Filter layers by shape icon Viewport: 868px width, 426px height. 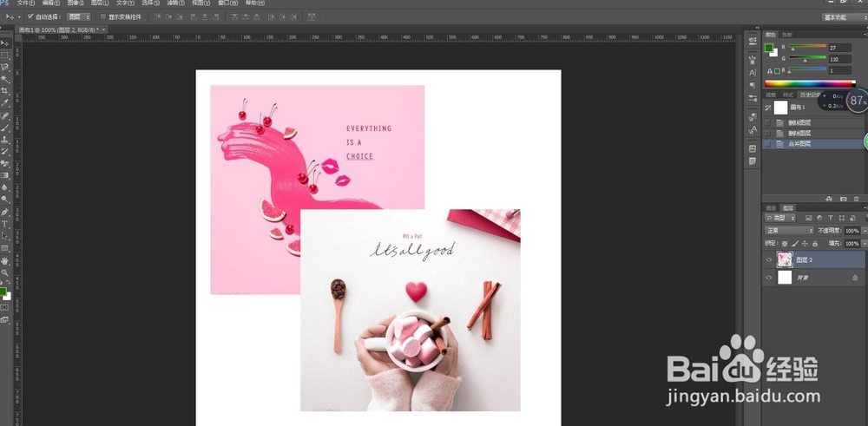(842, 218)
